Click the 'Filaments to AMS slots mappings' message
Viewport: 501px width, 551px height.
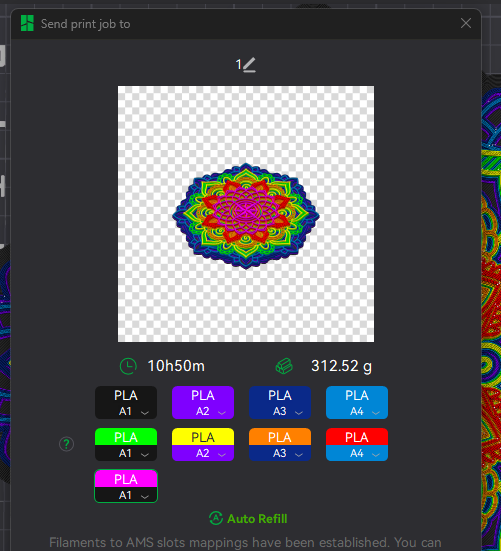(245, 543)
